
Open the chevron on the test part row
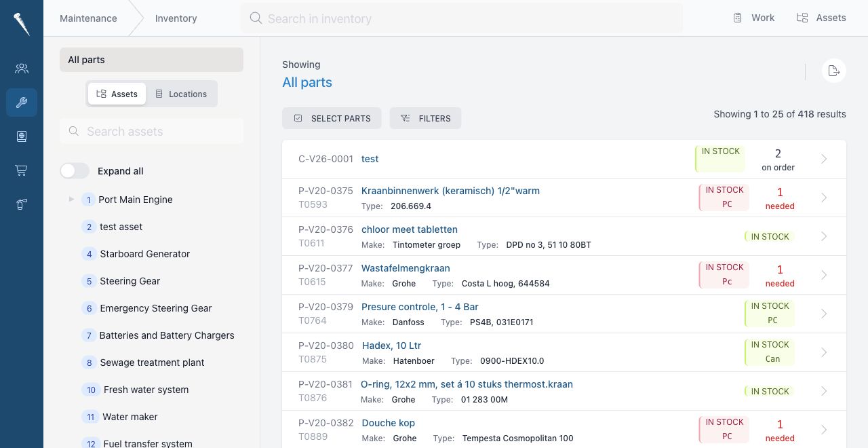[x=824, y=159]
